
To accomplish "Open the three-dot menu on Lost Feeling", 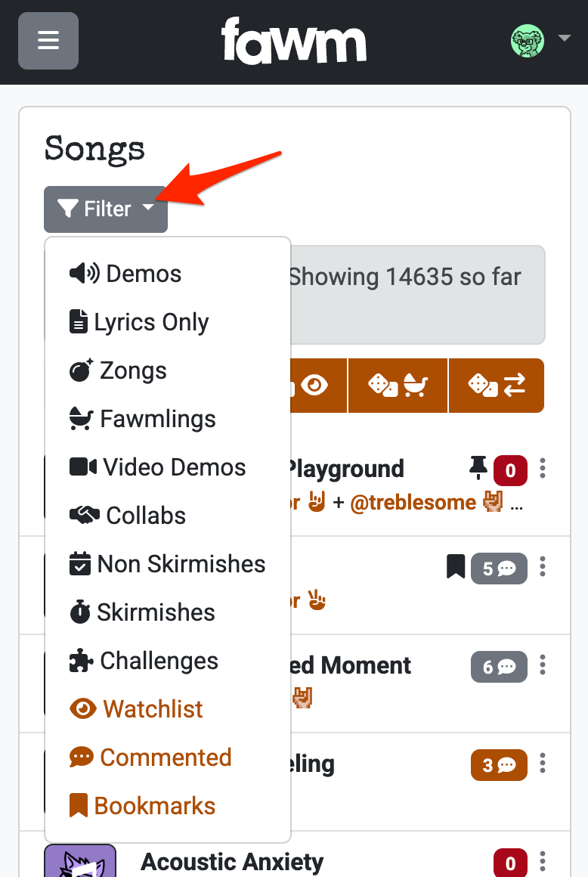I will 543,764.
